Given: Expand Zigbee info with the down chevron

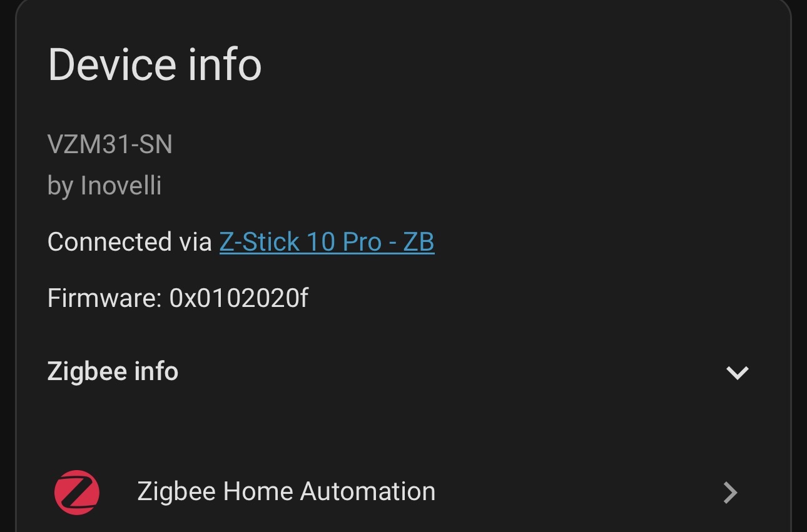Looking at the screenshot, I should click(737, 373).
